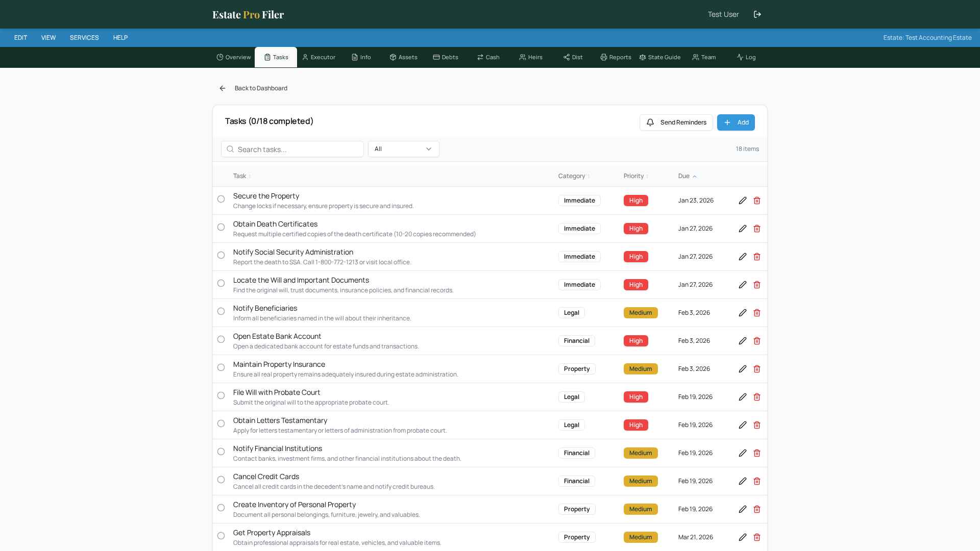Click the Send Reminders button
The height and width of the screenshot is (551, 980).
point(676,122)
